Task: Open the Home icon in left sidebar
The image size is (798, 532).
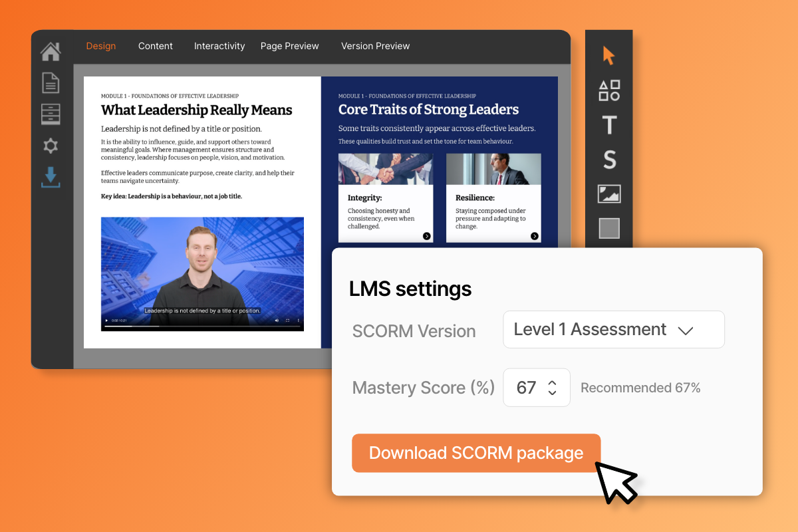Action: (x=51, y=51)
